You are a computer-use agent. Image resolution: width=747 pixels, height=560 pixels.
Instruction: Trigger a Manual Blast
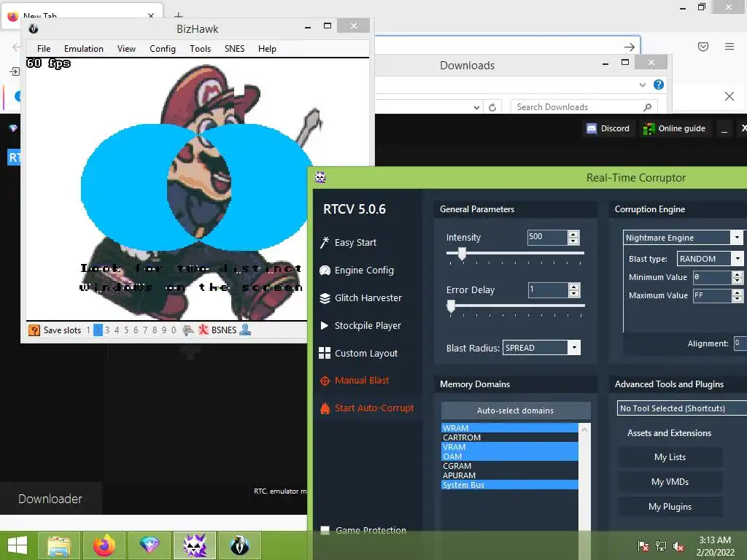point(355,381)
